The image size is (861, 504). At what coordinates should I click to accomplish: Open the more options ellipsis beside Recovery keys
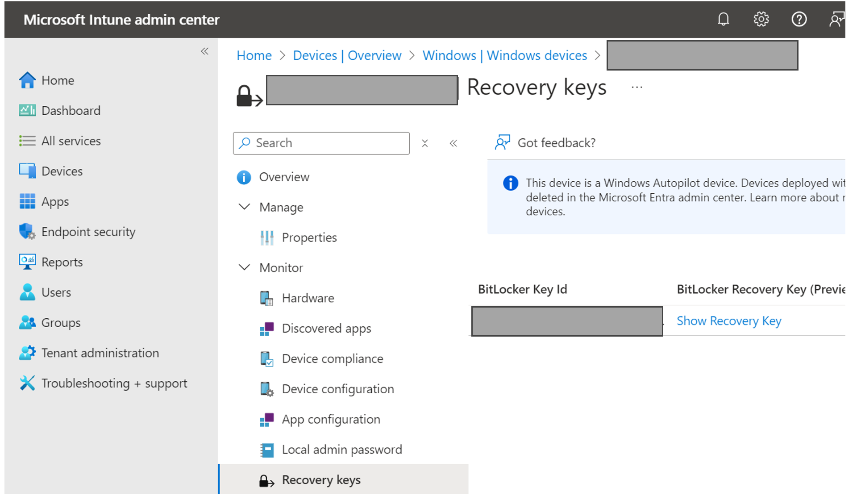pos(637,87)
